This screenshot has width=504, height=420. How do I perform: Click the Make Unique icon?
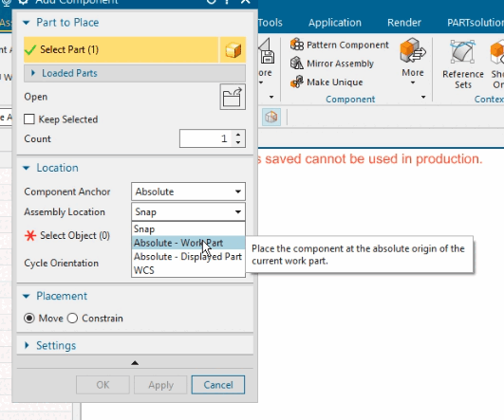coord(297,82)
